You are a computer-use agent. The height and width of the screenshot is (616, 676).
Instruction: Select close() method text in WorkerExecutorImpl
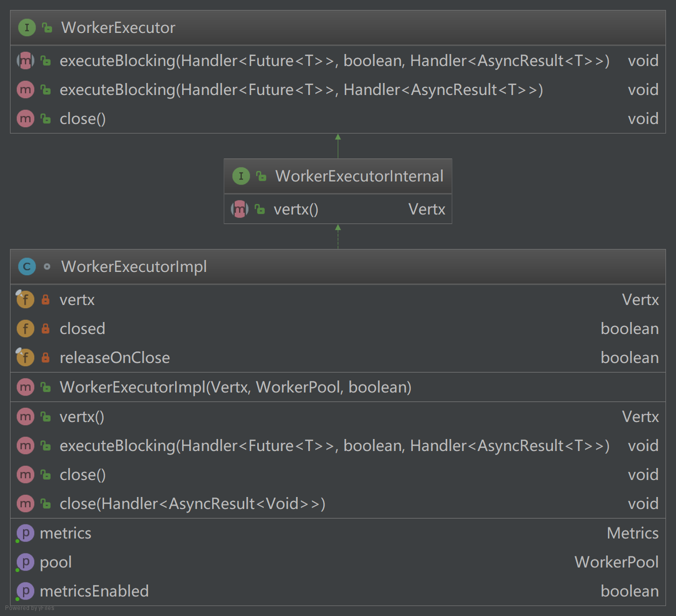(83, 474)
